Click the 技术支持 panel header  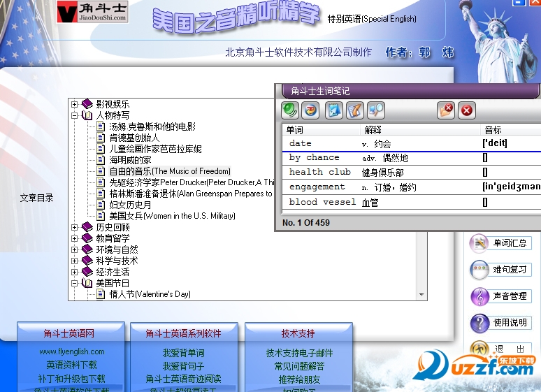(298, 333)
